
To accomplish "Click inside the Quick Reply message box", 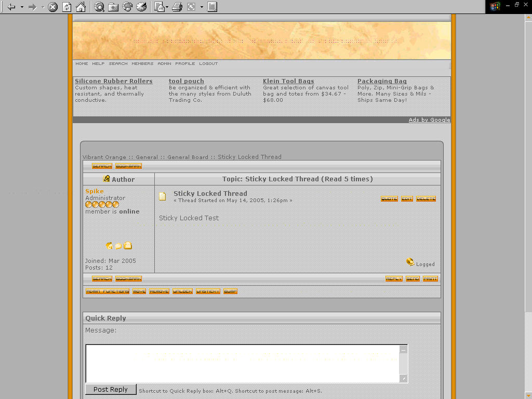I will coord(244,364).
